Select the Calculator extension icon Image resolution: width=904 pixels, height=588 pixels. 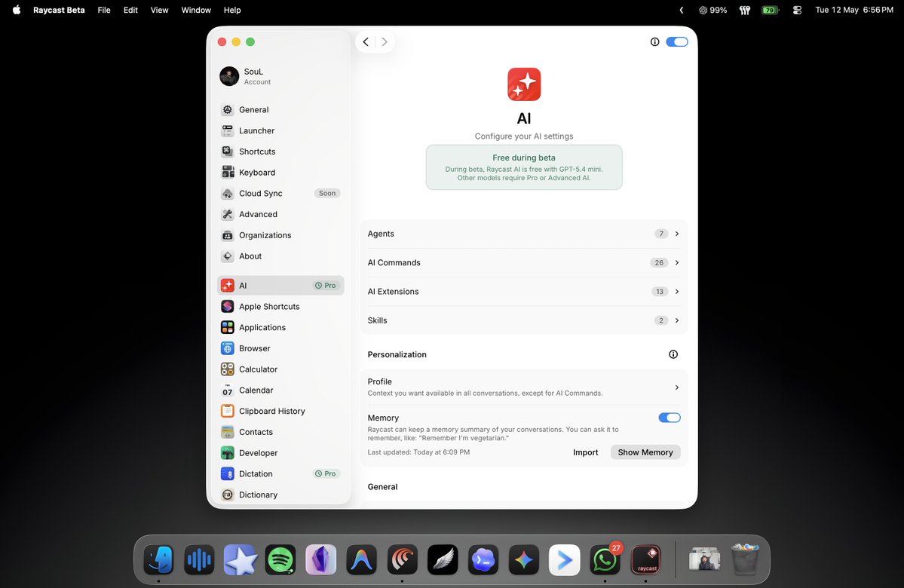point(228,369)
